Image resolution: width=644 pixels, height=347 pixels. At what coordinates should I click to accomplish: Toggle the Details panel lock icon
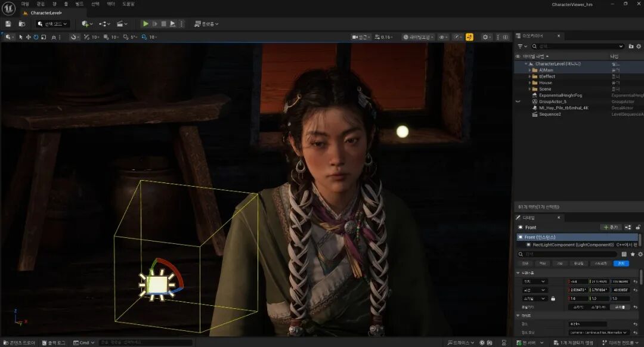click(638, 227)
